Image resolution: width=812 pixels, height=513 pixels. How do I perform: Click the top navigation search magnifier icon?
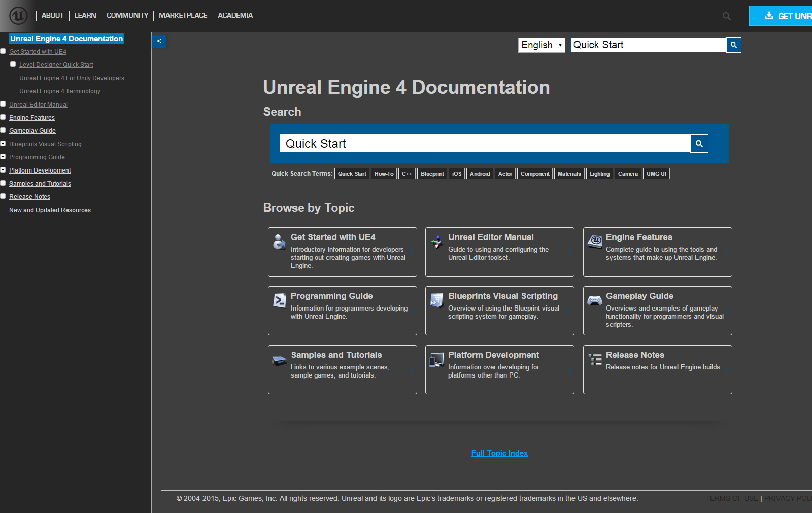[727, 16]
